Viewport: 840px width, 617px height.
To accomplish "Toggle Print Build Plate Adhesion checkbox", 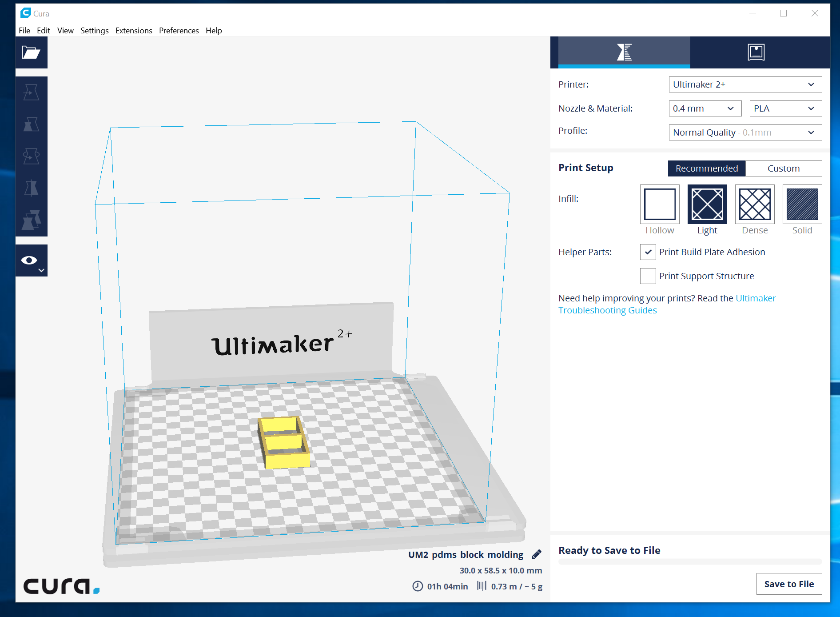I will [x=648, y=252].
